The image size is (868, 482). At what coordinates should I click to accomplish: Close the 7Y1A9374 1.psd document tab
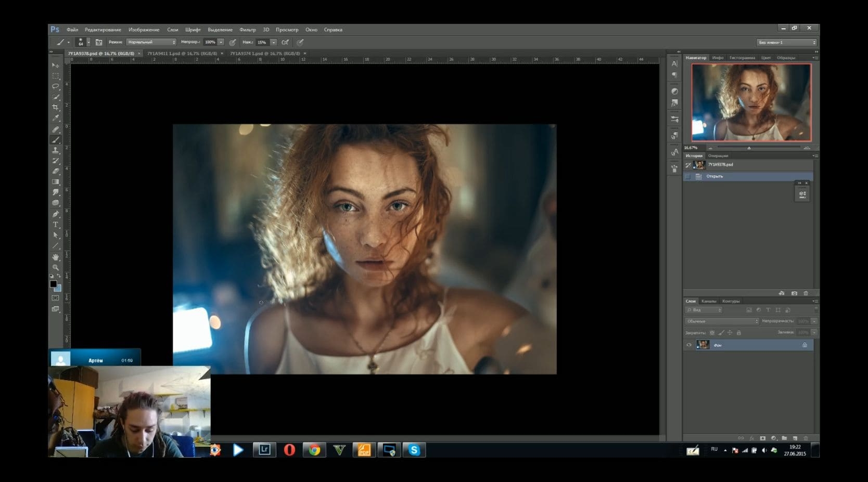pos(305,53)
